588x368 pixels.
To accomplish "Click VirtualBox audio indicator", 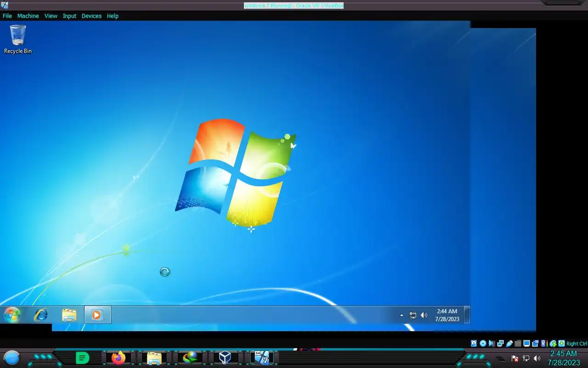I will (x=492, y=343).
